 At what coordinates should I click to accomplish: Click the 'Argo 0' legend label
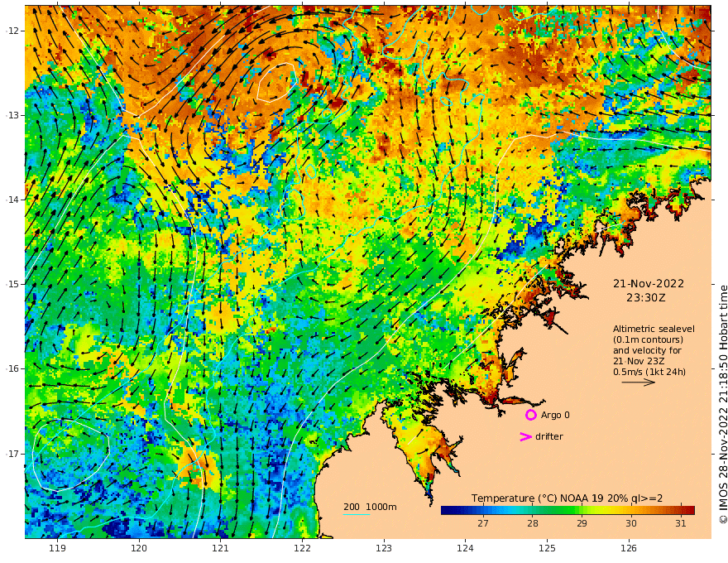coord(555,415)
